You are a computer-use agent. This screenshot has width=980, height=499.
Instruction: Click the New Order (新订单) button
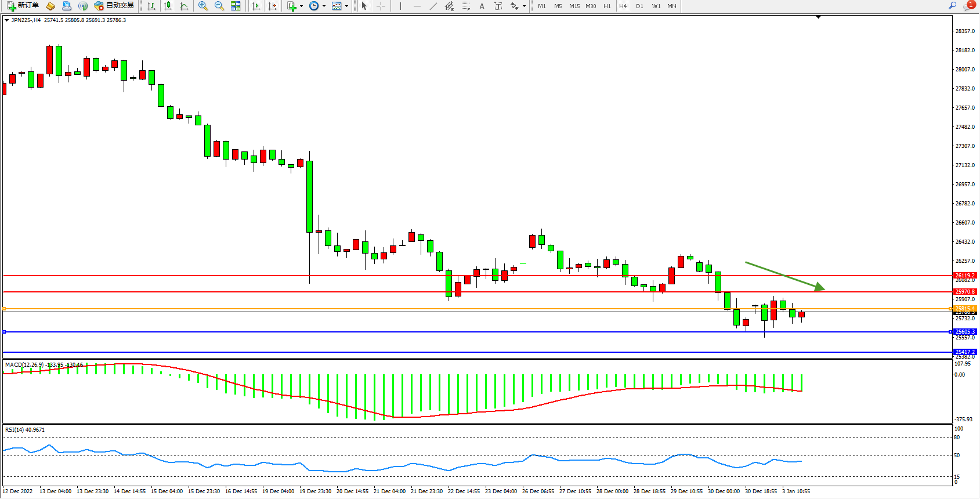pos(23,6)
